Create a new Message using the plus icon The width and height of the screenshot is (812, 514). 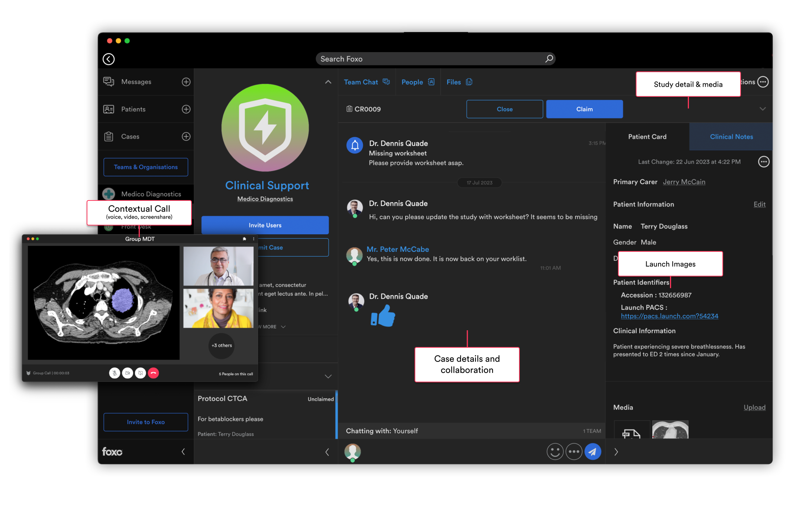tap(186, 81)
